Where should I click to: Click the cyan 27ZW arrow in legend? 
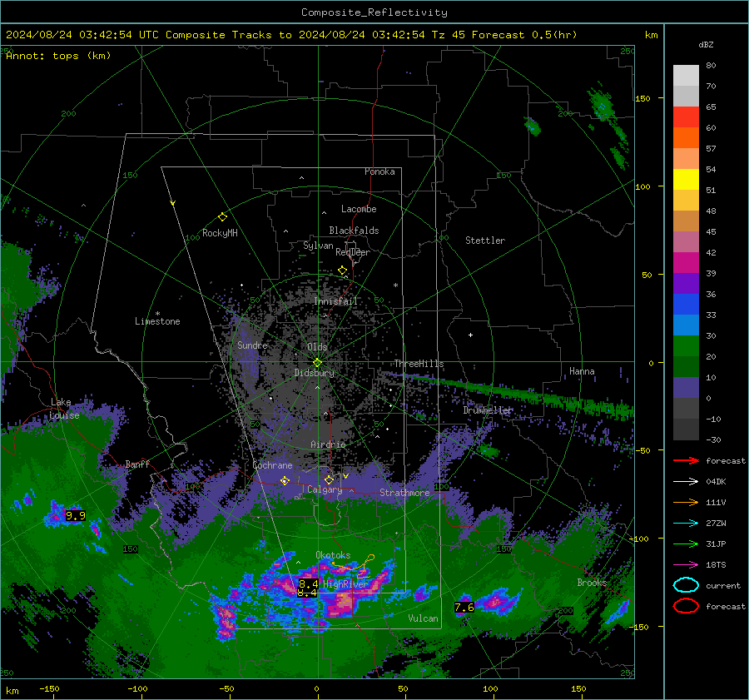pos(686,524)
